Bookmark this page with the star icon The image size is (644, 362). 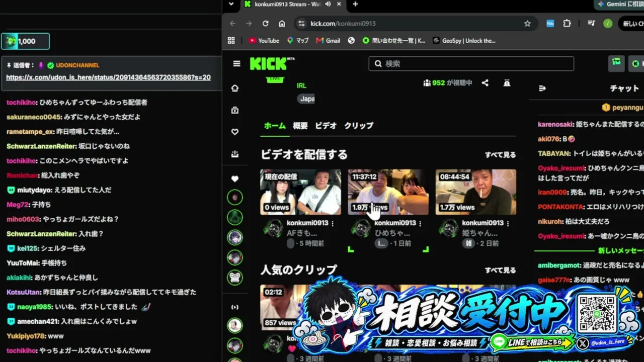point(527,24)
